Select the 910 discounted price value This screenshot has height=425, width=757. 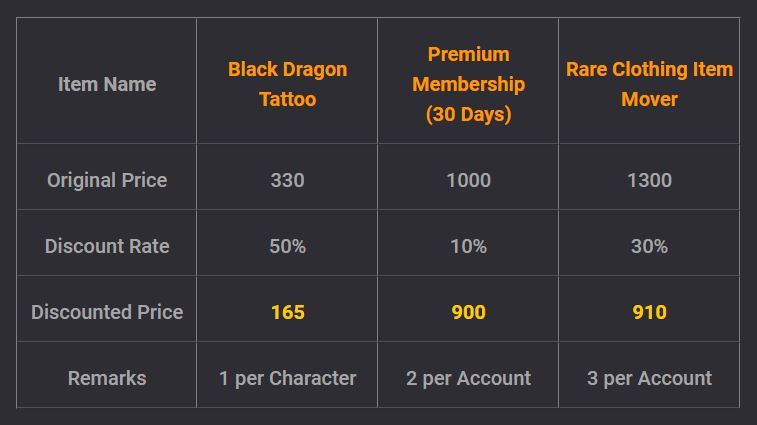pyautogui.click(x=649, y=312)
